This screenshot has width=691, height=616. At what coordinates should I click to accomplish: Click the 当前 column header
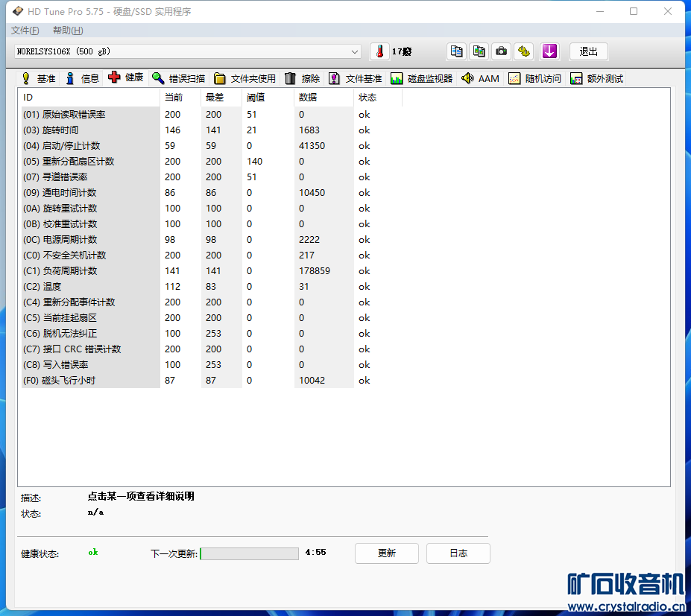(180, 98)
